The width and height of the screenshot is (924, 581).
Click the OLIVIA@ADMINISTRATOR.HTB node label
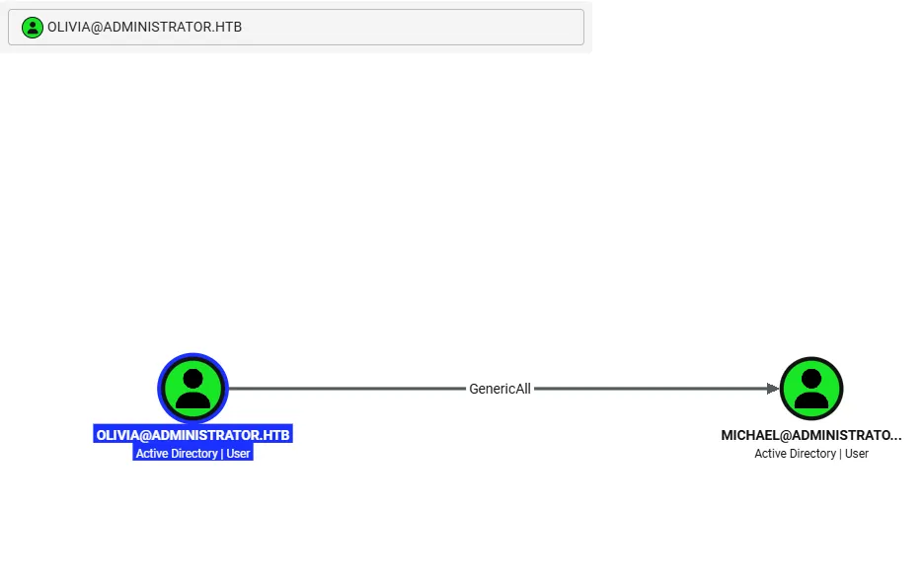tap(192, 435)
